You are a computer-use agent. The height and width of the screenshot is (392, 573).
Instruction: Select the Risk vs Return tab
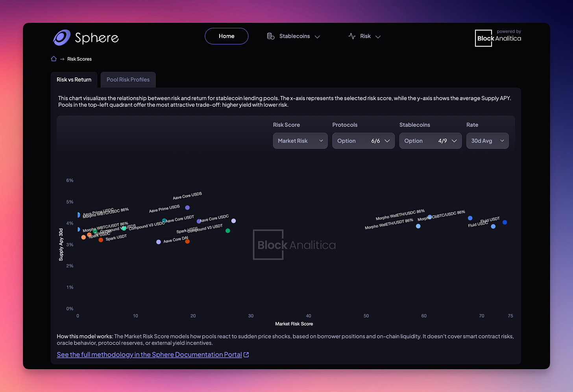pos(74,79)
